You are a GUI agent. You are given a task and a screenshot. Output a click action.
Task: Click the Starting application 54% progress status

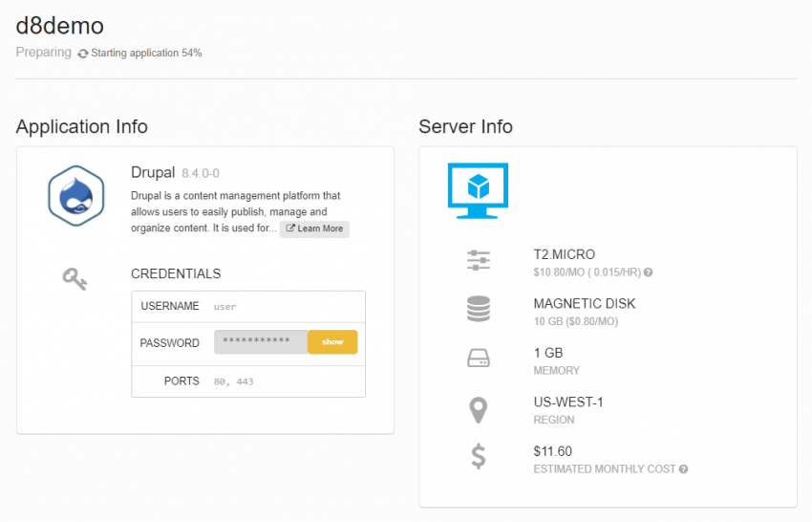[146, 54]
